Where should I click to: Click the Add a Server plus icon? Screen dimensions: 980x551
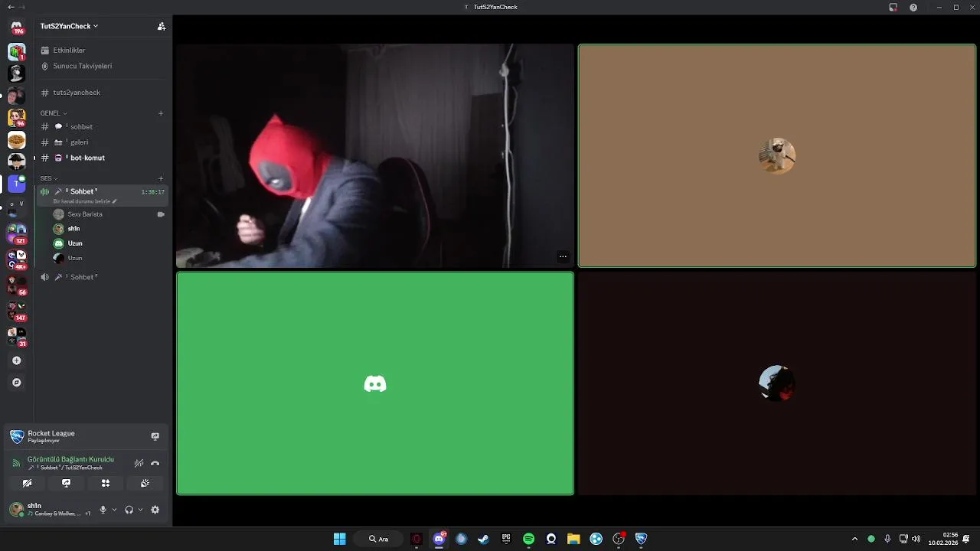(16, 360)
